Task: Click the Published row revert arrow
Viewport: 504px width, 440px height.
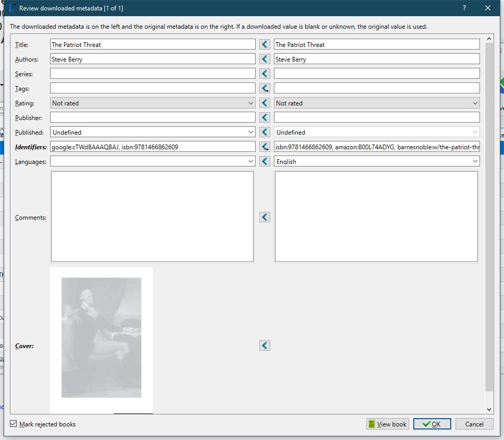Action: [265, 132]
